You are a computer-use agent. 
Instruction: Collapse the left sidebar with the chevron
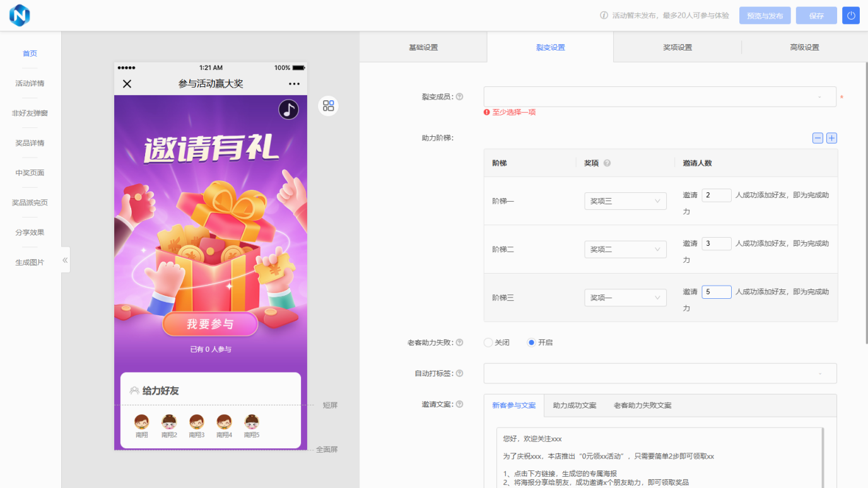pos(64,259)
